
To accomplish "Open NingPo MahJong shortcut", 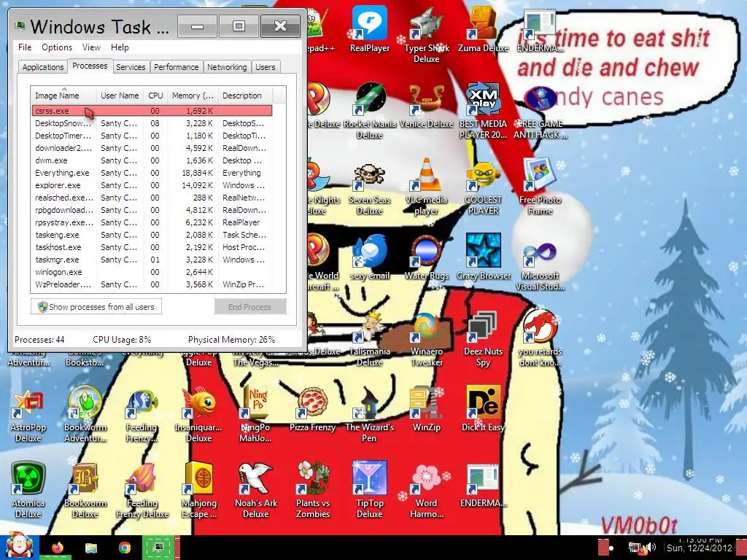I will 256,413.
